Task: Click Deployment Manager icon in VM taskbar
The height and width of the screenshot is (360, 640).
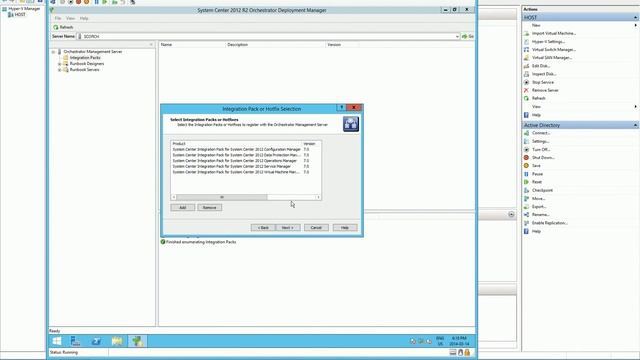Action: point(138,341)
